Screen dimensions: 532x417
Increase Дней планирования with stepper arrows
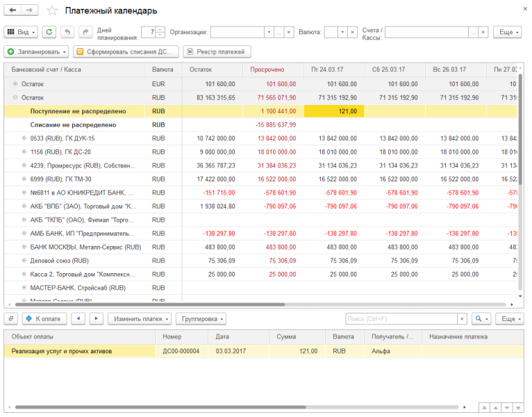pyautogui.click(x=160, y=29)
